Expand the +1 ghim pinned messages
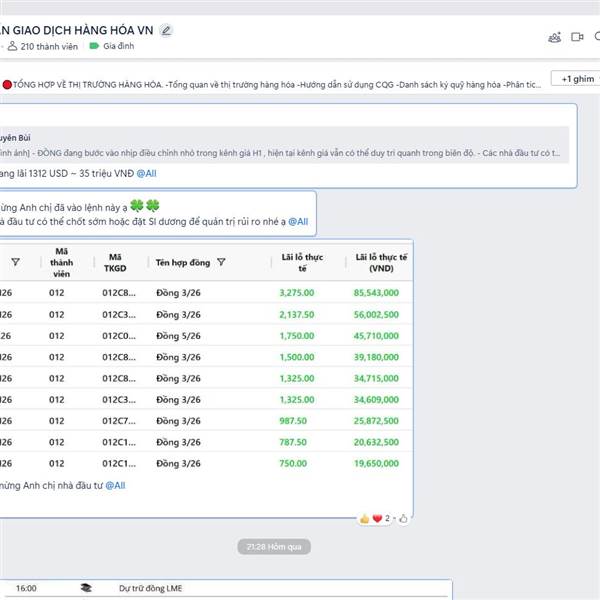 (x=577, y=78)
